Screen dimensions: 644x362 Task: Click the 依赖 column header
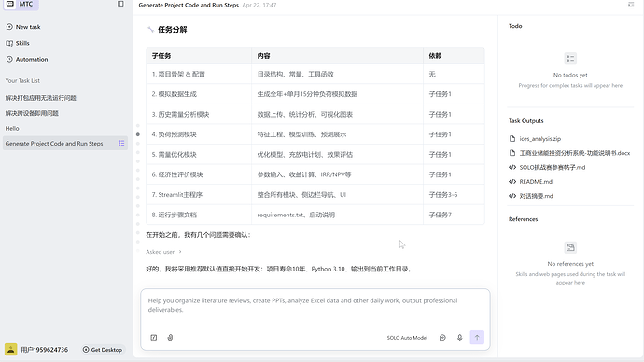click(454, 56)
